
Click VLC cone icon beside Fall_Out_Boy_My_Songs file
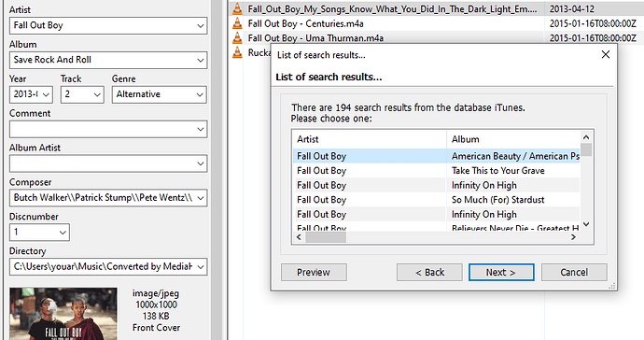(x=237, y=8)
